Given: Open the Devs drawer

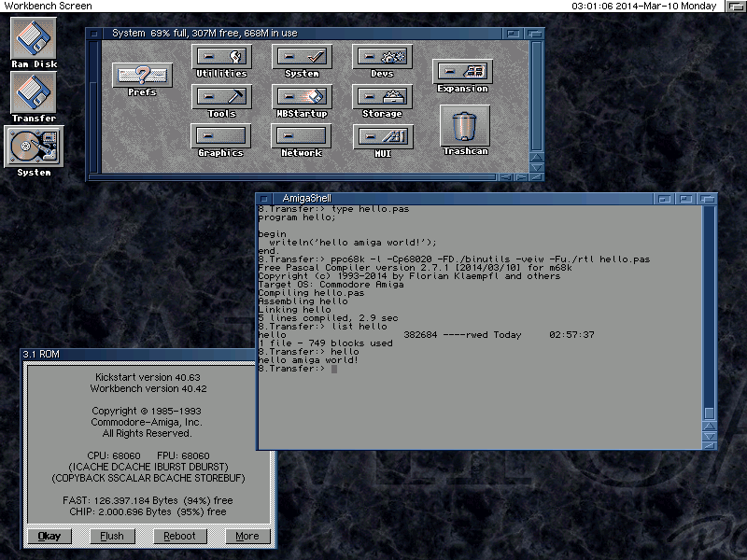Looking at the screenshot, I should (x=382, y=62).
